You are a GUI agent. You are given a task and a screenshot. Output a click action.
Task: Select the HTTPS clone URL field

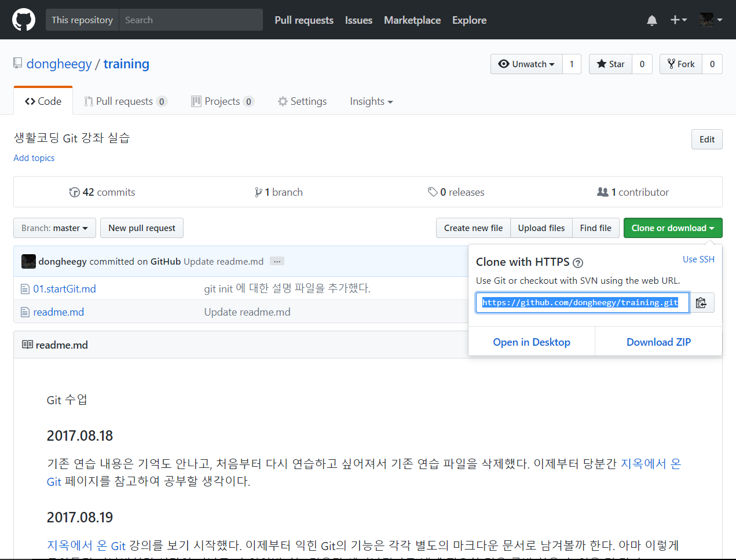583,302
